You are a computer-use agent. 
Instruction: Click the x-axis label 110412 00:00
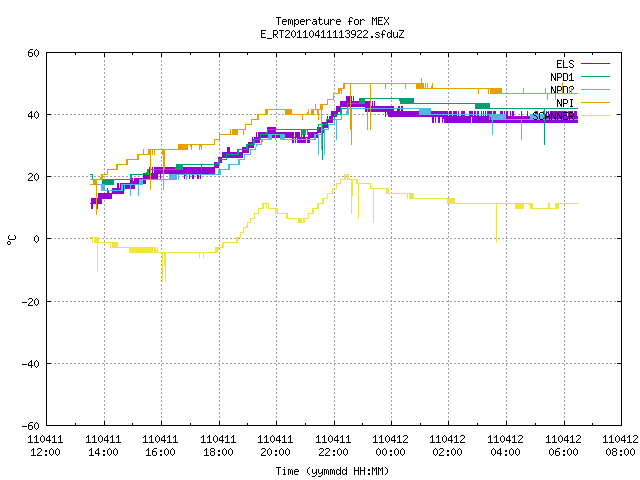click(x=391, y=446)
